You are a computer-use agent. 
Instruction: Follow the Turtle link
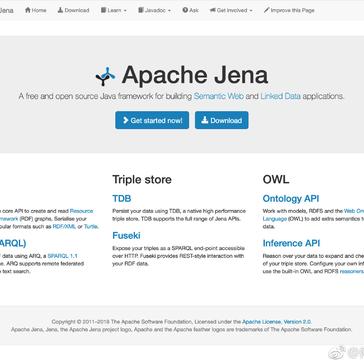tap(91, 226)
